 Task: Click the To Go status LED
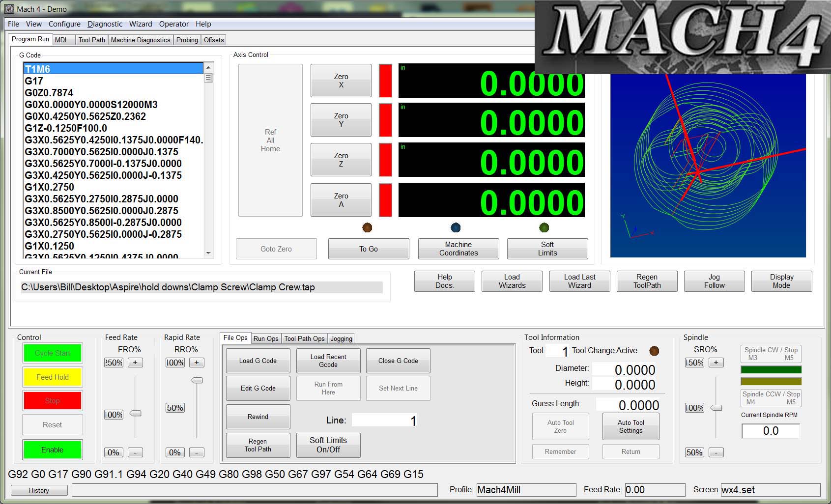click(x=367, y=227)
